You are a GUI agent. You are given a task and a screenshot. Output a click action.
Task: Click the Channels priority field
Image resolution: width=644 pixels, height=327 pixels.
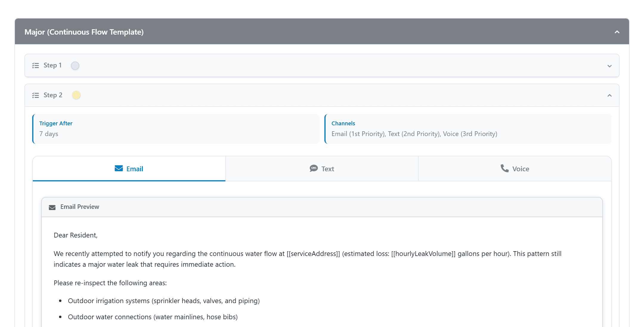coord(468,129)
